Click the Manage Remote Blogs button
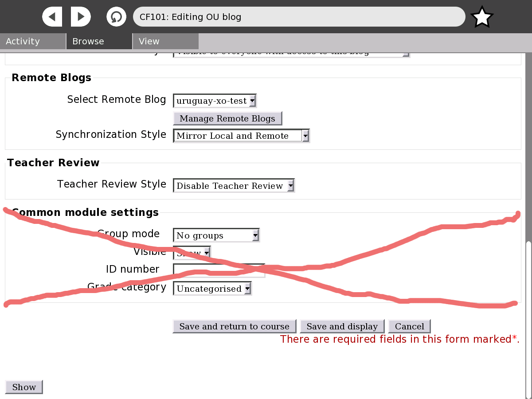 227,118
